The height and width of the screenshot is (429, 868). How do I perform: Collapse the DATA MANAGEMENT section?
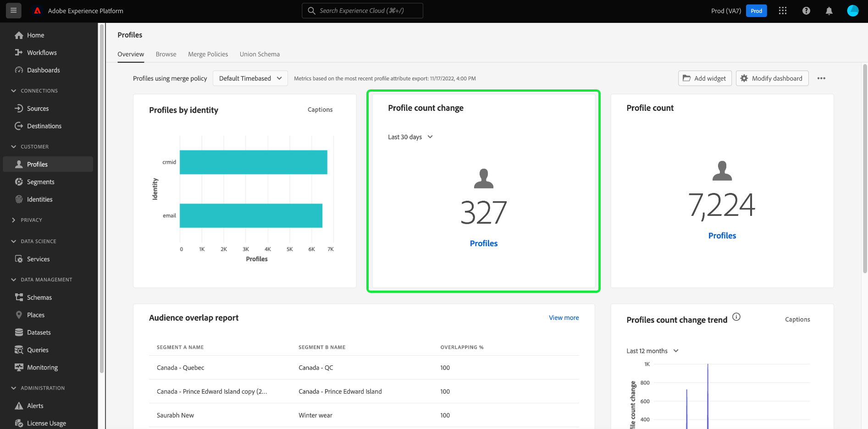[14, 280]
